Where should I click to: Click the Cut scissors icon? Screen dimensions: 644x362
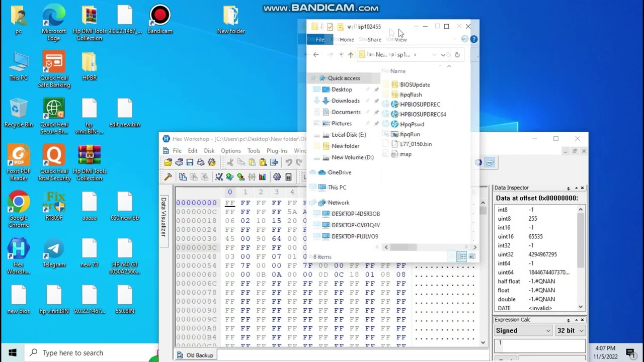point(230,162)
